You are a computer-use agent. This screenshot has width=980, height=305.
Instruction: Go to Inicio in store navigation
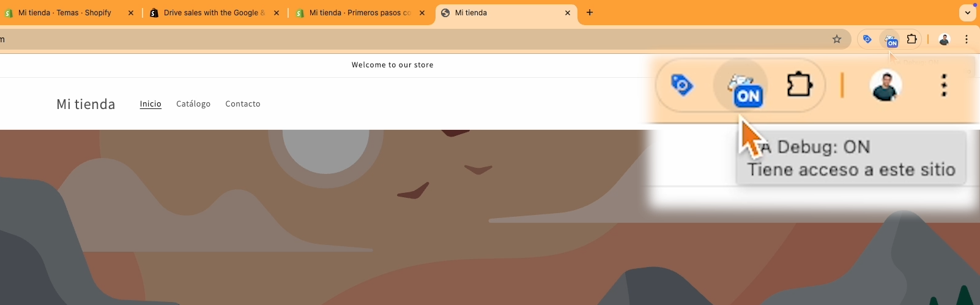(x=150, y=104)
